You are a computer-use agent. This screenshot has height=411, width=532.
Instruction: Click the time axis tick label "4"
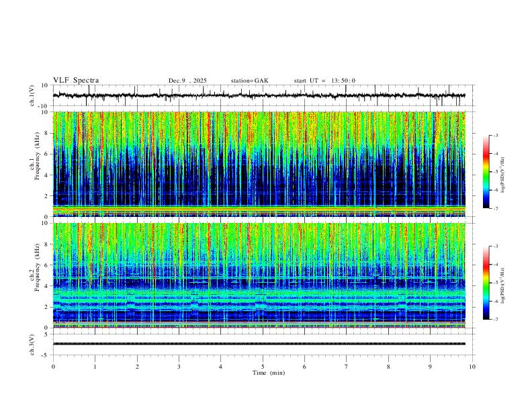221,367
